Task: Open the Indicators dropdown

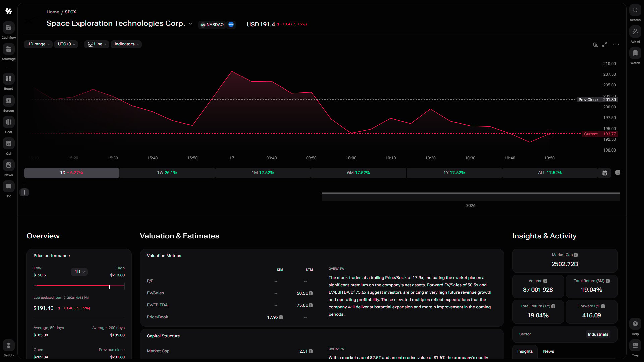Action: [126, 44]
